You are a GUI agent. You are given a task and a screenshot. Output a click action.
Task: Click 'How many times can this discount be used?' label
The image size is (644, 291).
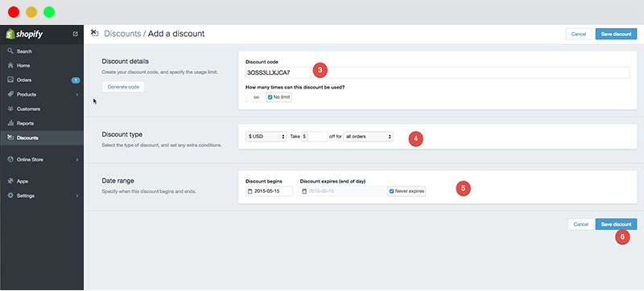(295, 88)
